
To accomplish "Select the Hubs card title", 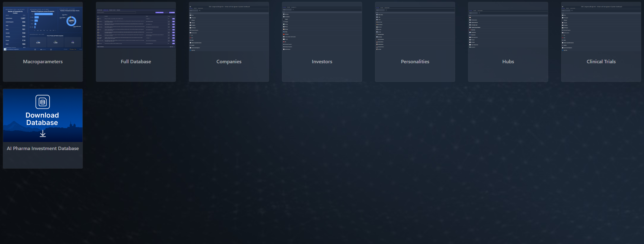I will tap(508, 62).
